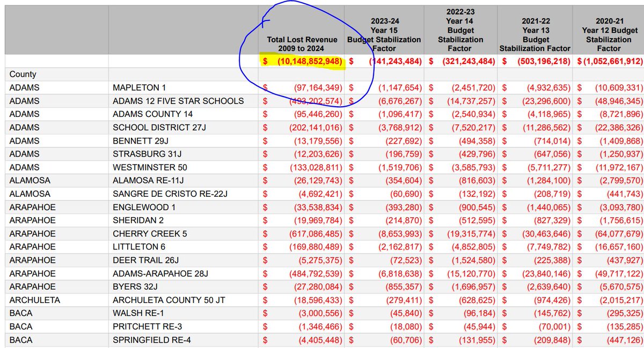Select value (19,315,774) for Cherry Creek
644x348 pixels.
(x=472, y=234)
